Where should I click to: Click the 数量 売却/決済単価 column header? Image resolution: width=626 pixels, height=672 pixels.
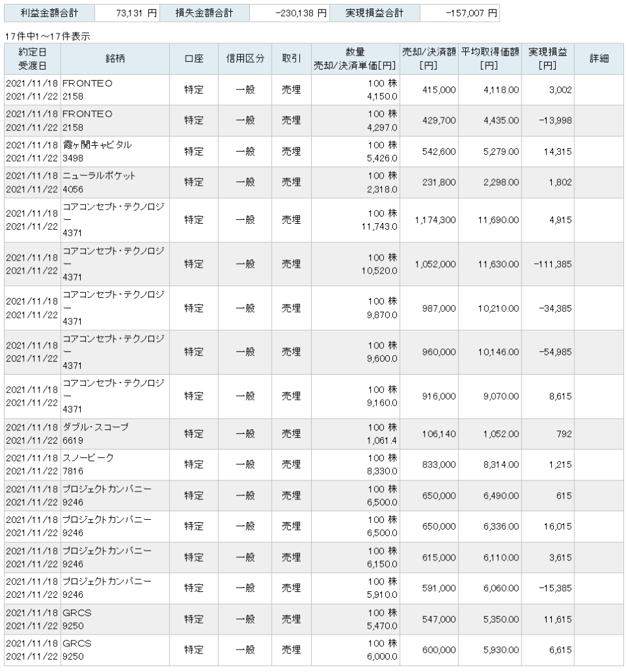point(355,58)
